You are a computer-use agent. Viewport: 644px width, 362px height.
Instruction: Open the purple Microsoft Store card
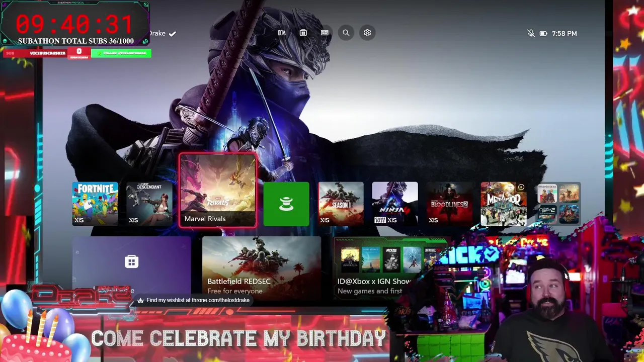pos(132,266)
